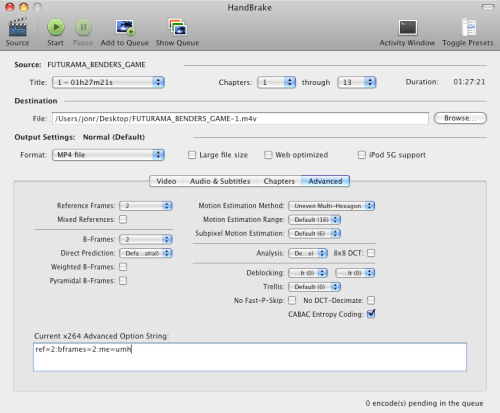Tick the 8x8 DCT checkbox
The height and width of the screenshot is (413, 500).
point(371,253)
